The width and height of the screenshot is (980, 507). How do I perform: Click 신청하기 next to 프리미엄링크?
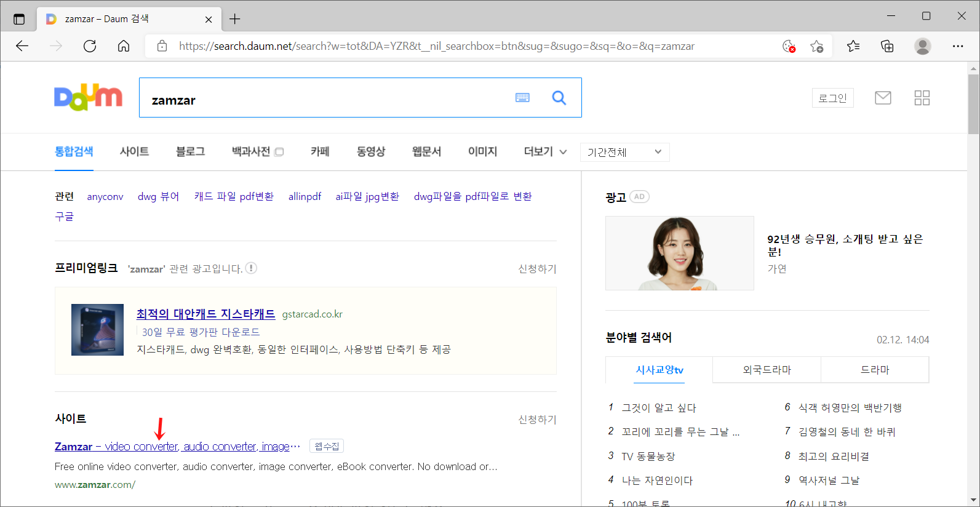[537, 269]
